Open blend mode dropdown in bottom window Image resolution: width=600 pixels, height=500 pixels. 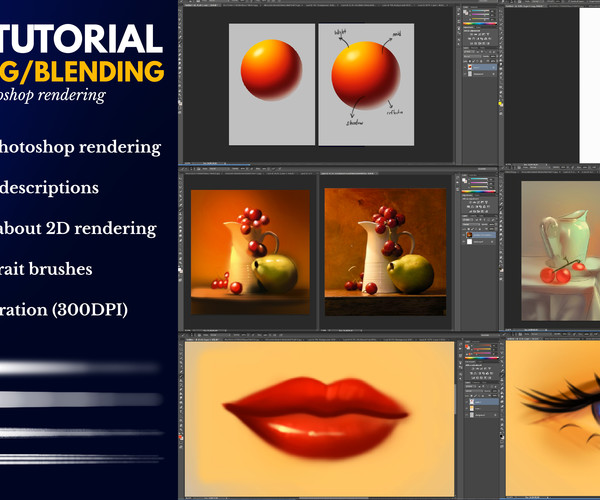(x=474, y=391)
